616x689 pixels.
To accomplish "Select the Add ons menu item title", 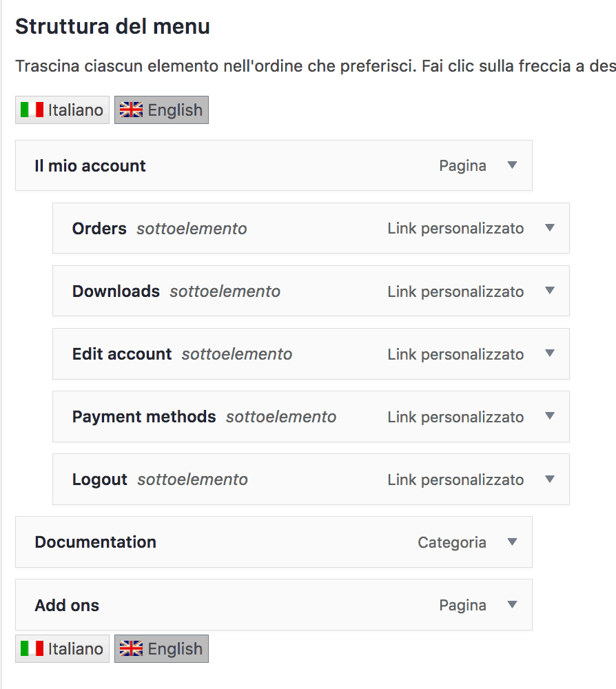I will (67, 605).
